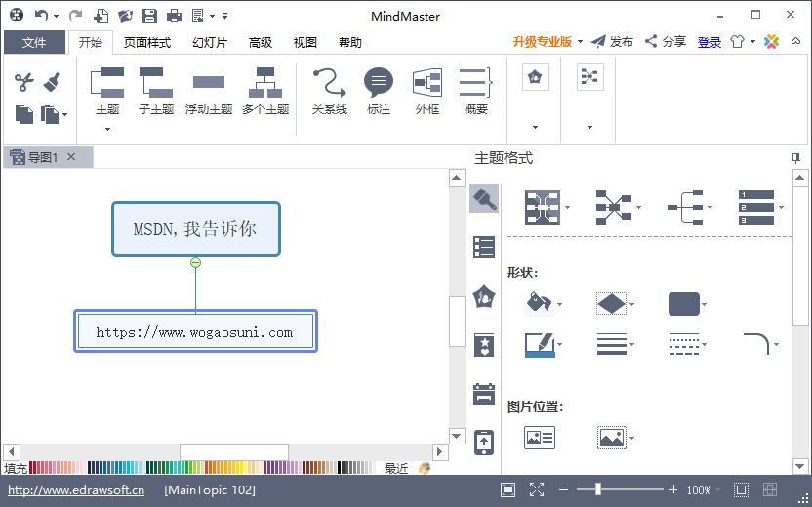Select the Cut scissors icon
Image resolution: width=812 pixels, height=507 pixels.
coord(23,82)
